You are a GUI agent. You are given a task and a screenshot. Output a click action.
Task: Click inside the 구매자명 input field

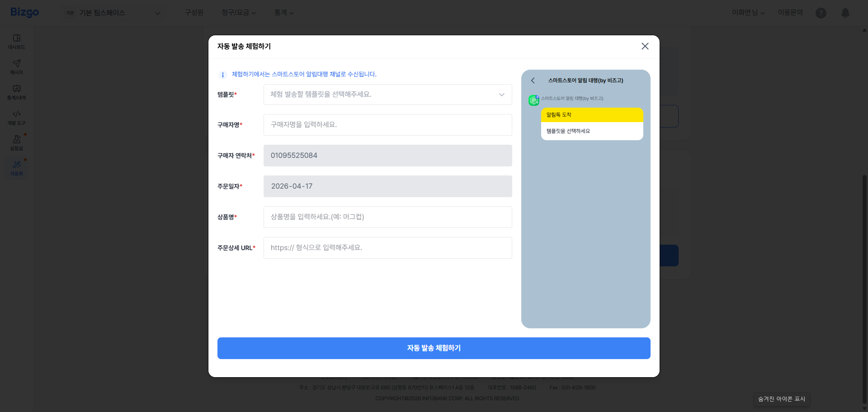click(387, 125)
